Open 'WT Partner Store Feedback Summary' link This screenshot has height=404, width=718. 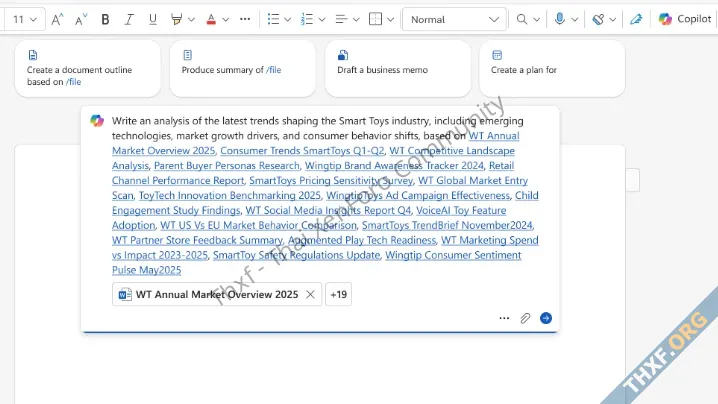tap(197, 240)
